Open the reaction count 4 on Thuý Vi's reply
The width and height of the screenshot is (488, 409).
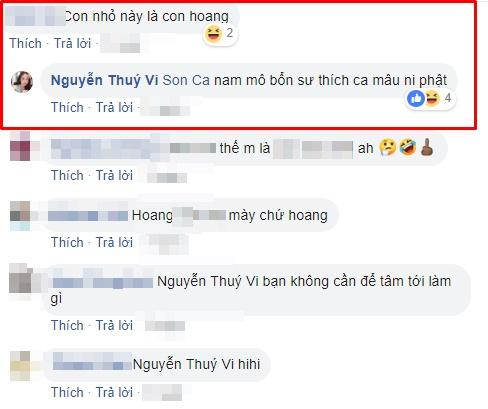[x=448, y=98]
